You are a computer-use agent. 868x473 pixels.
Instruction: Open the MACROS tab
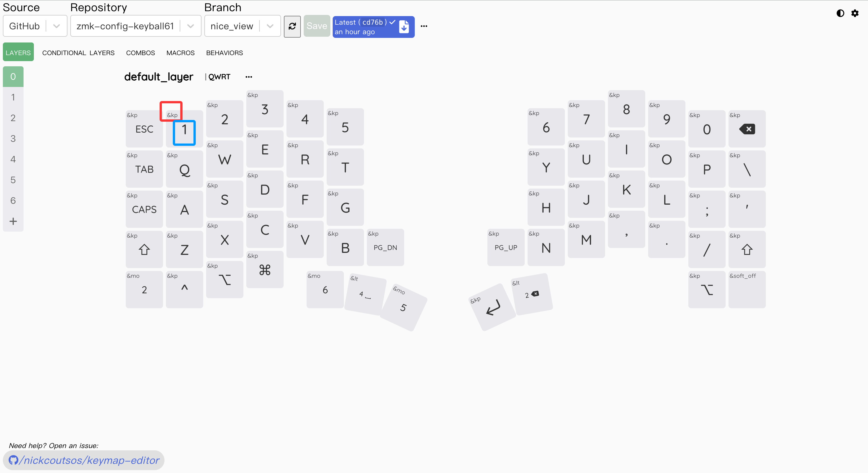(x=180, y=53)
